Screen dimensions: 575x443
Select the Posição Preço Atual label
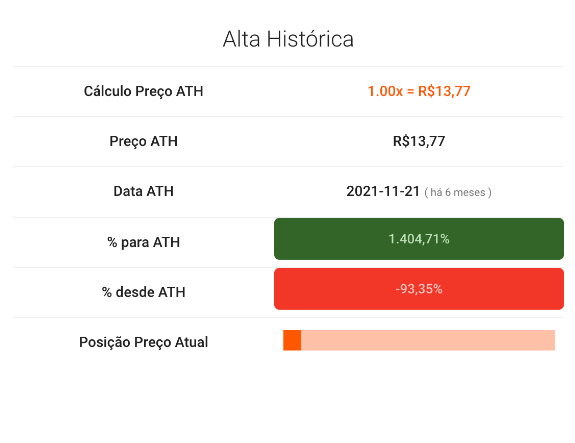click(143, 342)
